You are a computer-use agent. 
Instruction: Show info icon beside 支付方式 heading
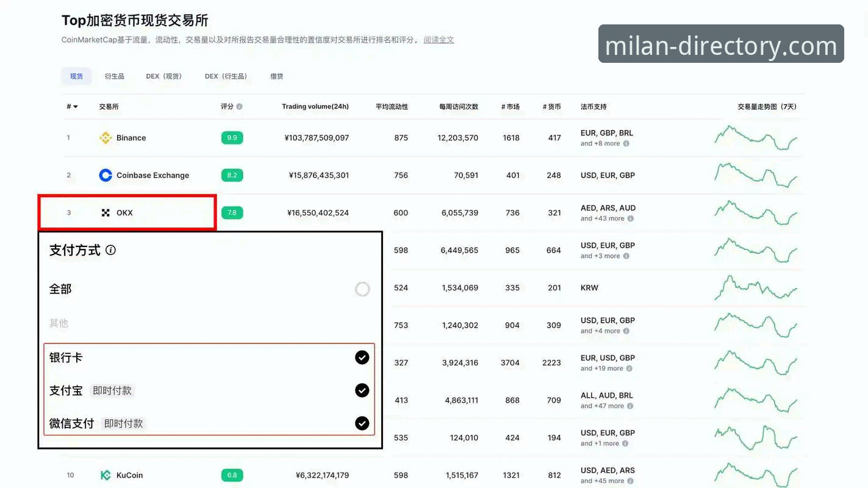[x=110, y=250]
